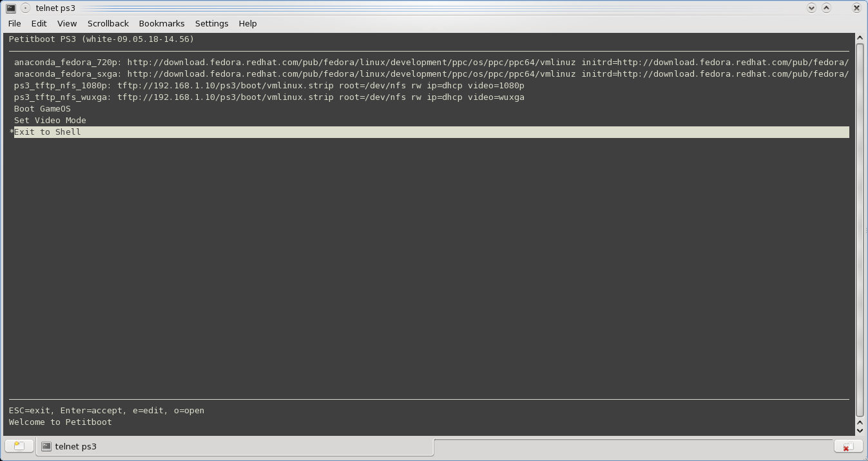Open the Help menu
Viewport: 868px width, 461px height.
tap(247, 23)
